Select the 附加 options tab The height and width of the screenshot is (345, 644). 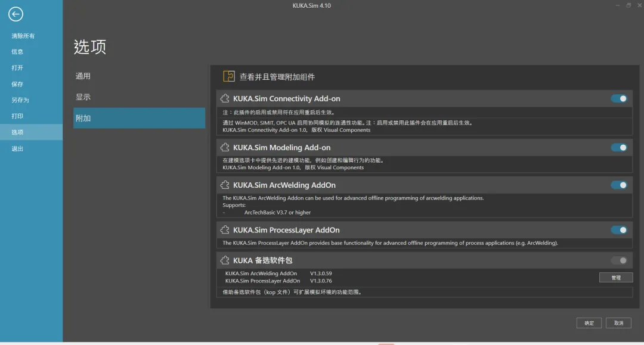pos(139,118)
